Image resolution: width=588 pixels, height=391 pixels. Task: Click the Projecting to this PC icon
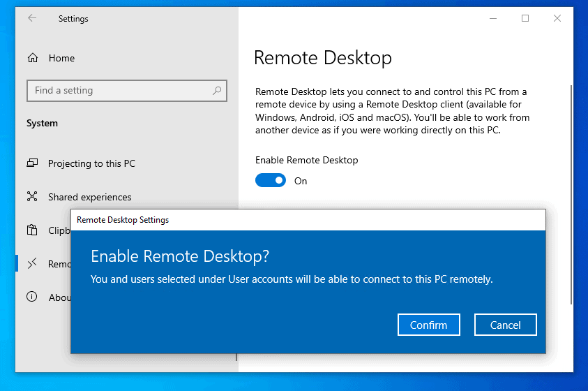[32, 163]
